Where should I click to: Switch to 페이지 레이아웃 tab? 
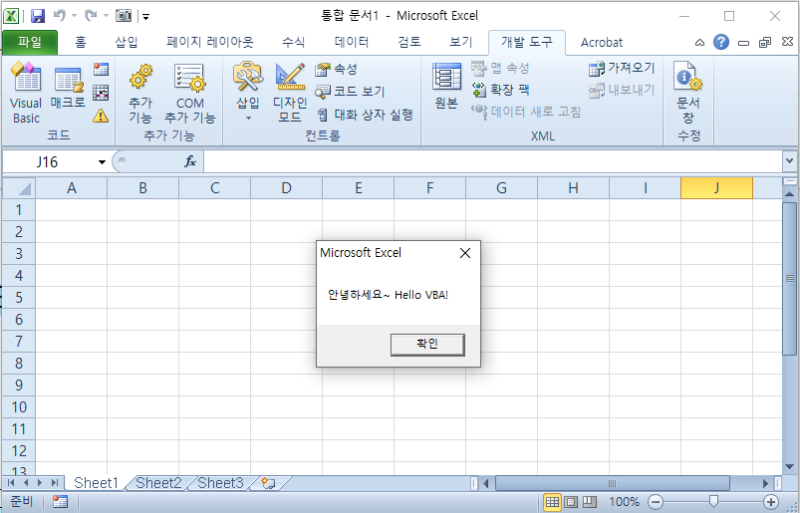pos(210,42)
